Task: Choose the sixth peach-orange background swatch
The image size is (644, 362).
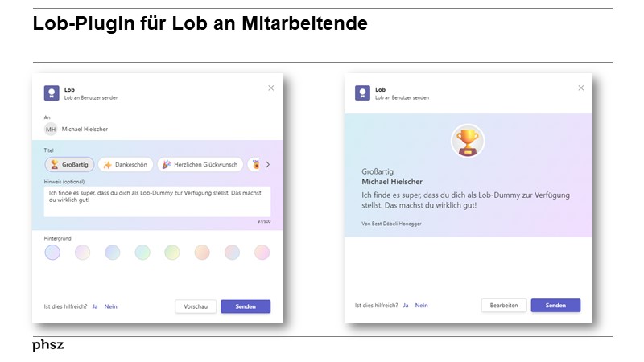Action: click(202, 253)
